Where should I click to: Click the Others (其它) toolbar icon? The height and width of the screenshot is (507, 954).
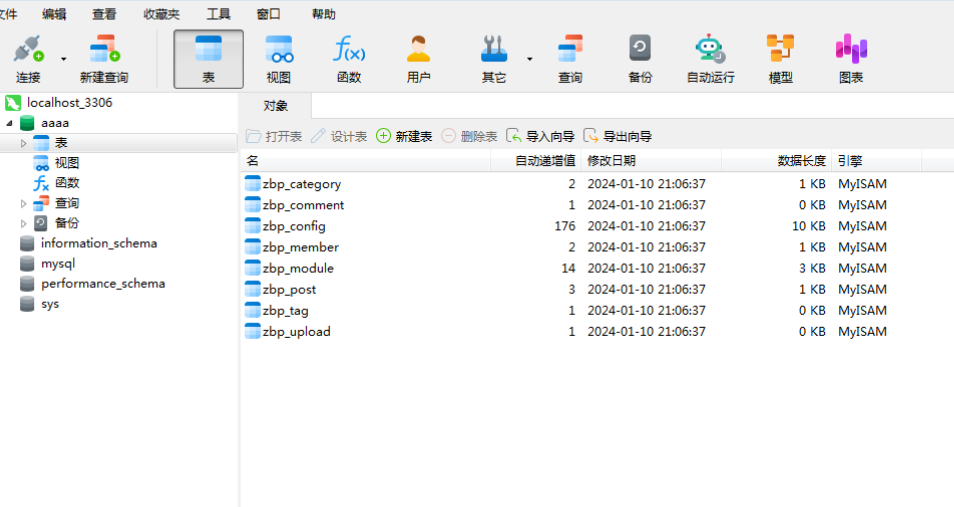[x=493, y=59]
